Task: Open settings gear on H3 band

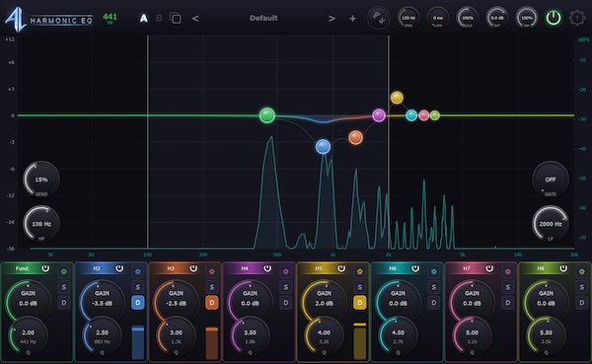Action: coord(212,271)
